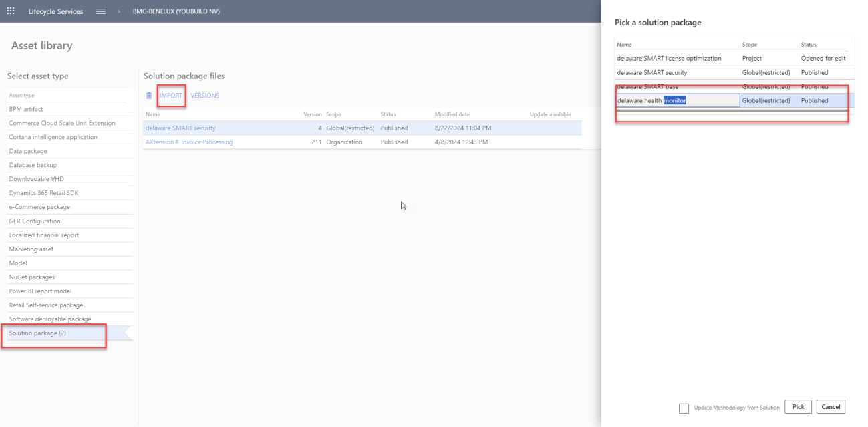Select Database backup asset type
Viewport: 868px width, 427px height.
[x=70, y=165]
